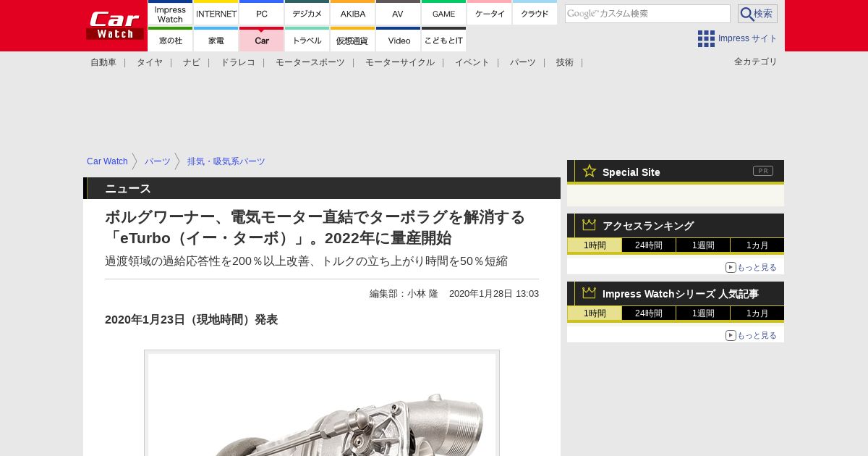Viewport: 868px width, 456px height.
Task: Open the Impress Watch site tab
Action: 171,12
